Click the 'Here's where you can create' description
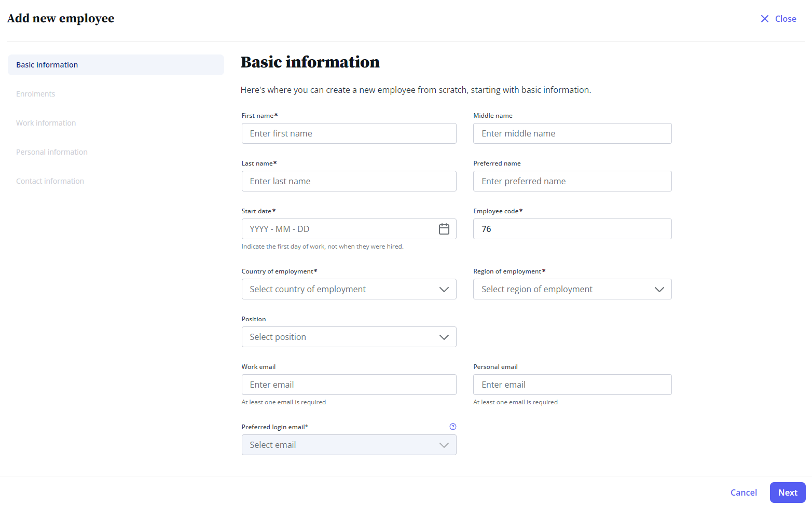 click(416, 90)
